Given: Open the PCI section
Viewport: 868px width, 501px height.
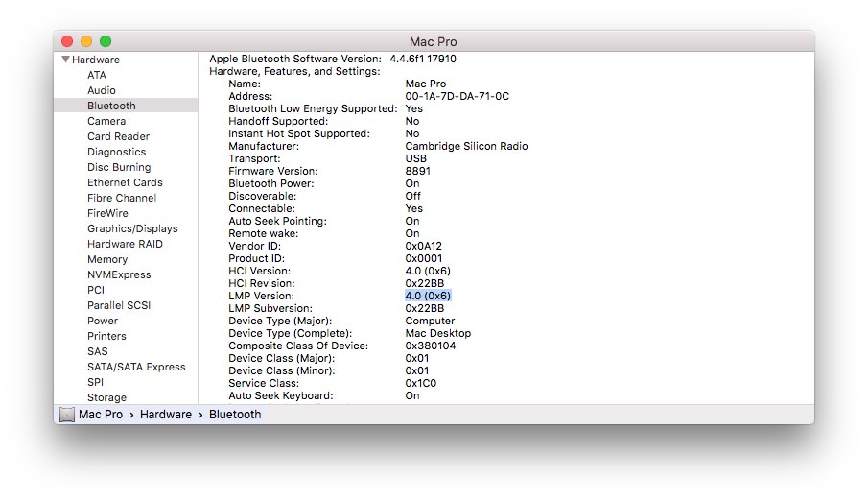Looking at the screenshot, I should tap(96, 290).
